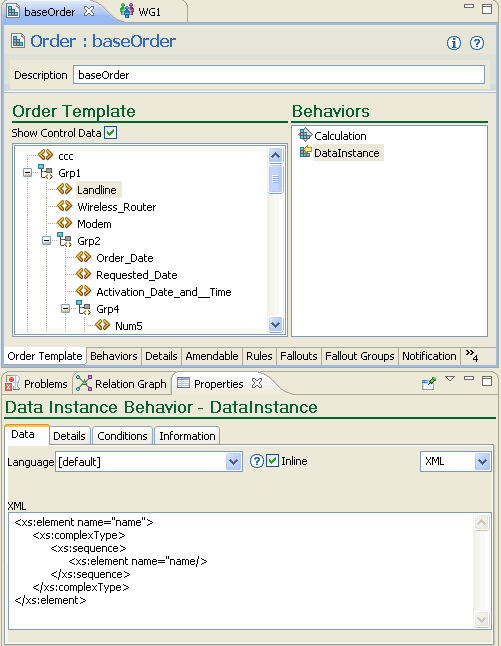The height and width of the screenshot is (646, 501).
Task: Click the order tree scrollbar thumb
Action: tap(275, 179)
